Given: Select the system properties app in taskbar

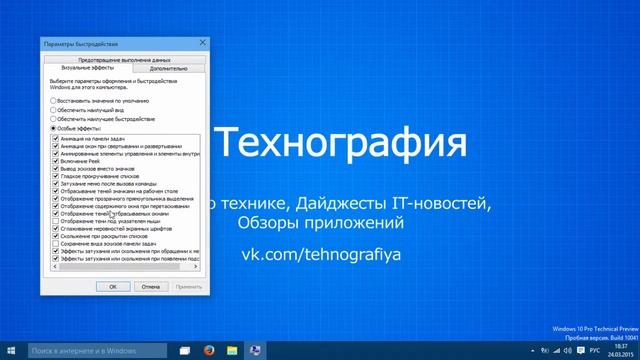Looking at the screenshot, I should tap(256, 351).
